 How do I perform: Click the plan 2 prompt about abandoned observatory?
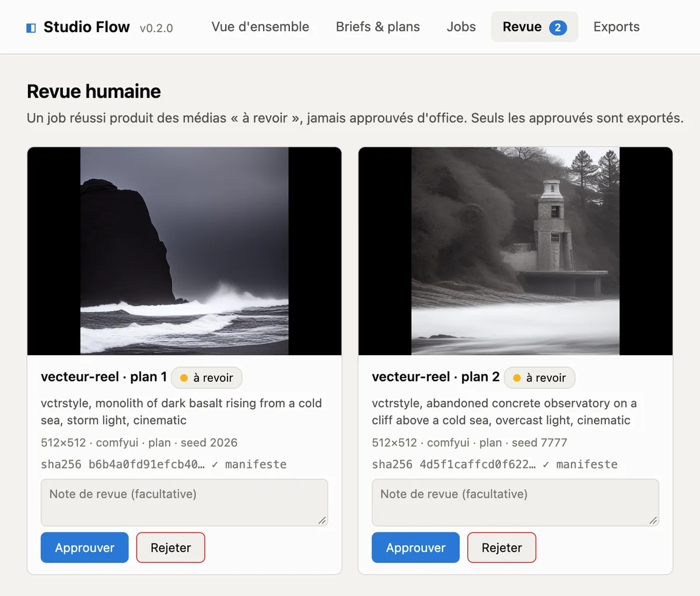tap(505, 412)
